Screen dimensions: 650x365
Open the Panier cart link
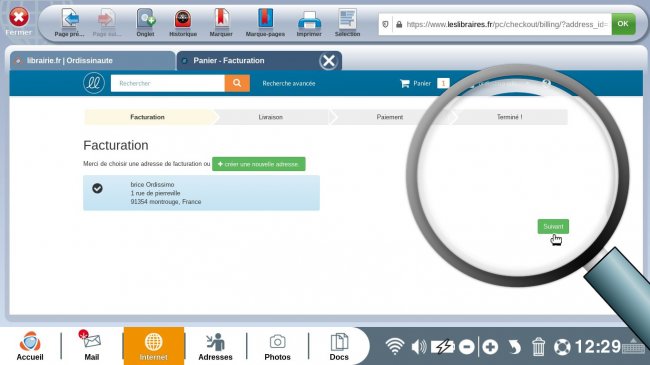(x=416, y=83)
